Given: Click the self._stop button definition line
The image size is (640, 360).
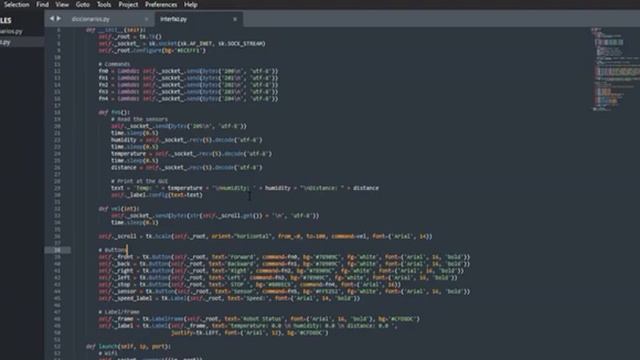Looking at the screenshot, I should pyautogui.click(x=249, y=284).
